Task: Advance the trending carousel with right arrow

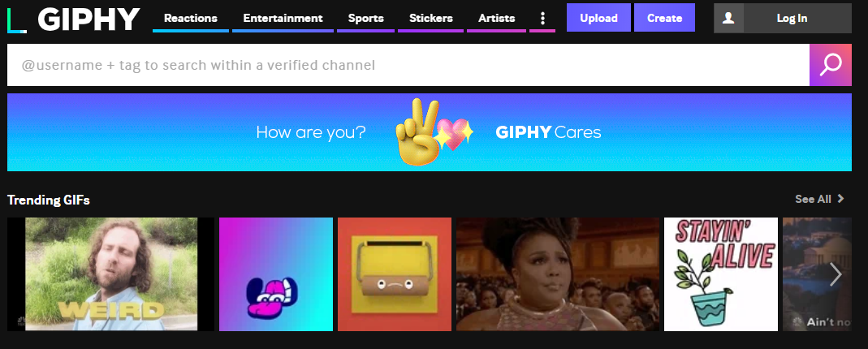Action: pyautogui.click(x=836, y=274)
